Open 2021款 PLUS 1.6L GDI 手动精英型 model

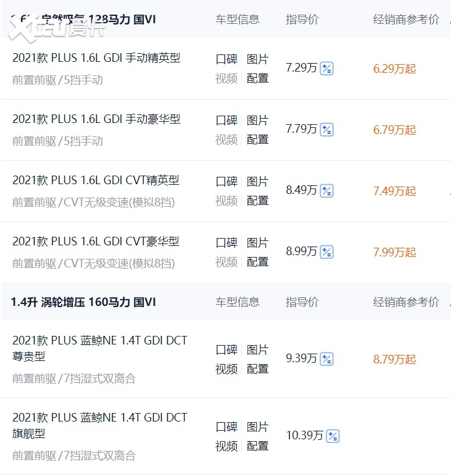(96, 59)
